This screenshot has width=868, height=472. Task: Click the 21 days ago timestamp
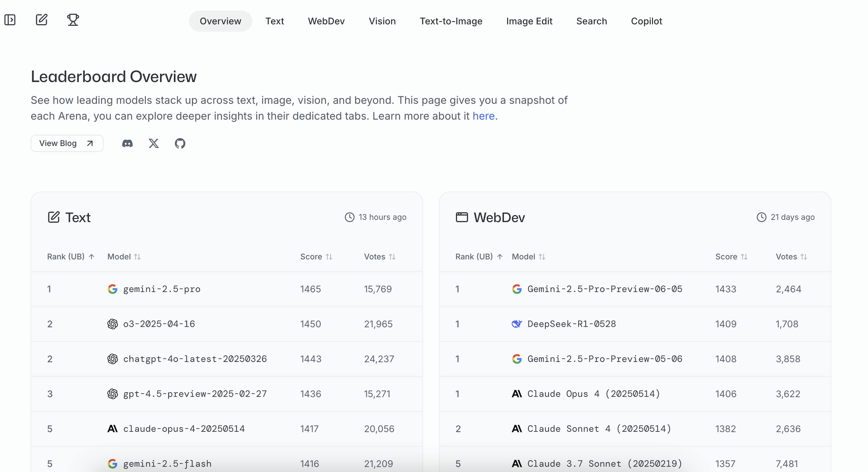tap(793, 217)
